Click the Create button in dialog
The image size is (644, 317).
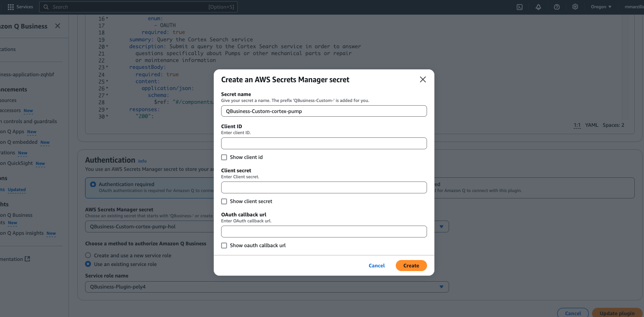click(411, 266)
